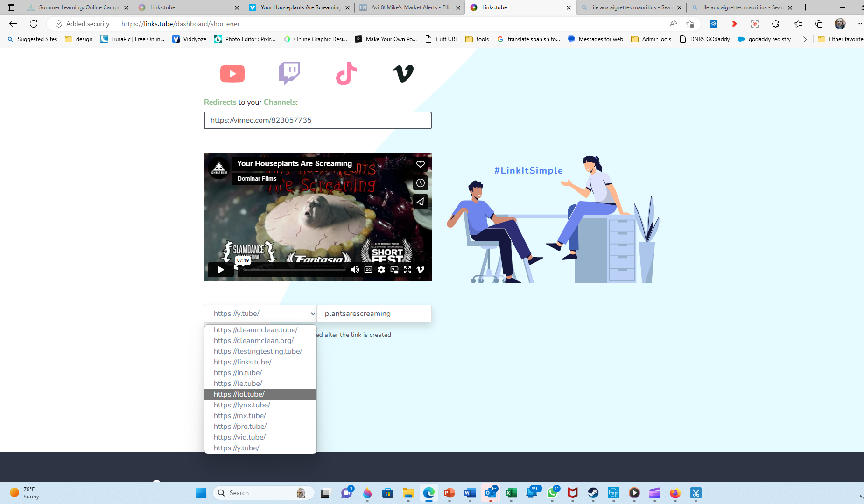
Task: Select the Twitch channel icon
Action: tap(289, 73)
